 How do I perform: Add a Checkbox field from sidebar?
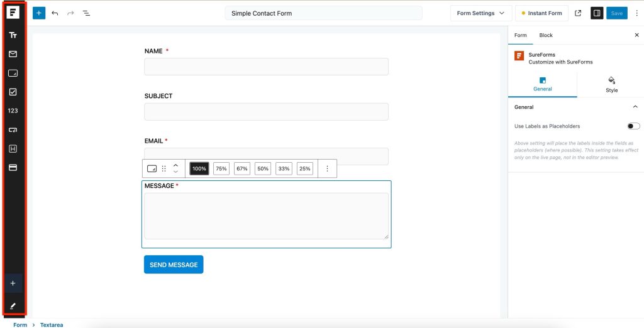click(x=13, y=92)
